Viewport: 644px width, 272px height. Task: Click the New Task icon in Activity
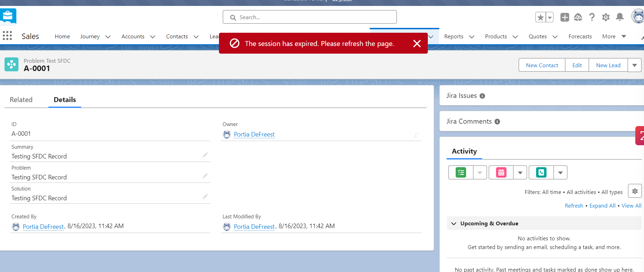click(x=461, y=172)
